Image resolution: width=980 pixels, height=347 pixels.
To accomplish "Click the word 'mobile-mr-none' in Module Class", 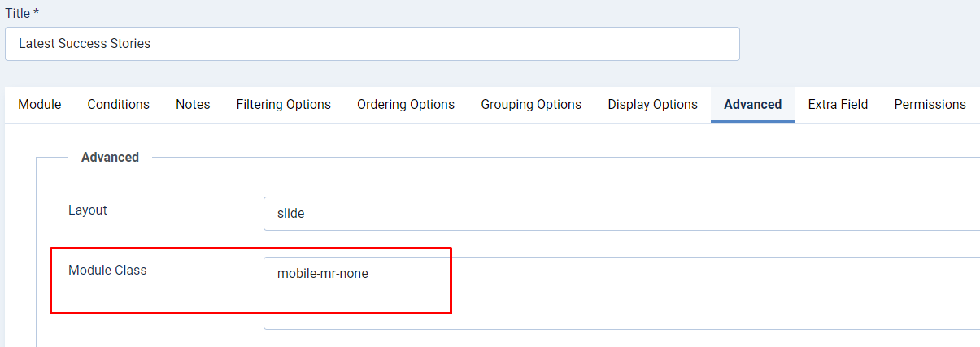I will pos(323,275).
